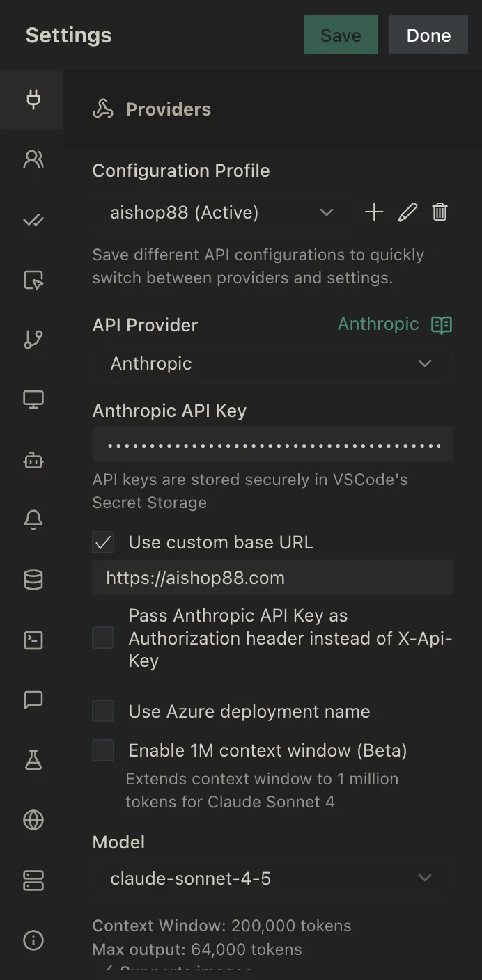
Task: Check Enable 1M context window (Beta)
Action: [103, 750]
